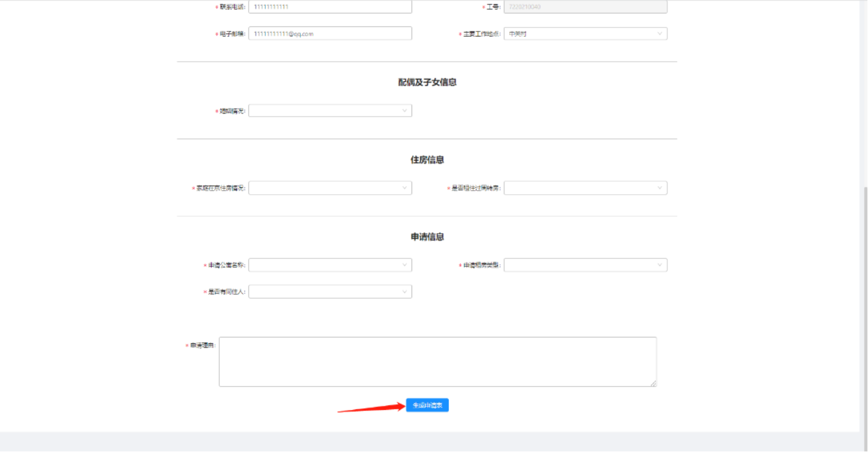The width and height of the screenshot is (868, 452).
Task: Click the page's vertical scrollbar
Action: [x=863, y=292]
